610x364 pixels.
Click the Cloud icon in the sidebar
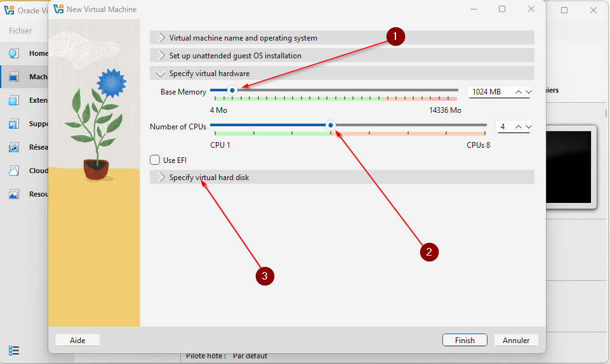[13, 171]
